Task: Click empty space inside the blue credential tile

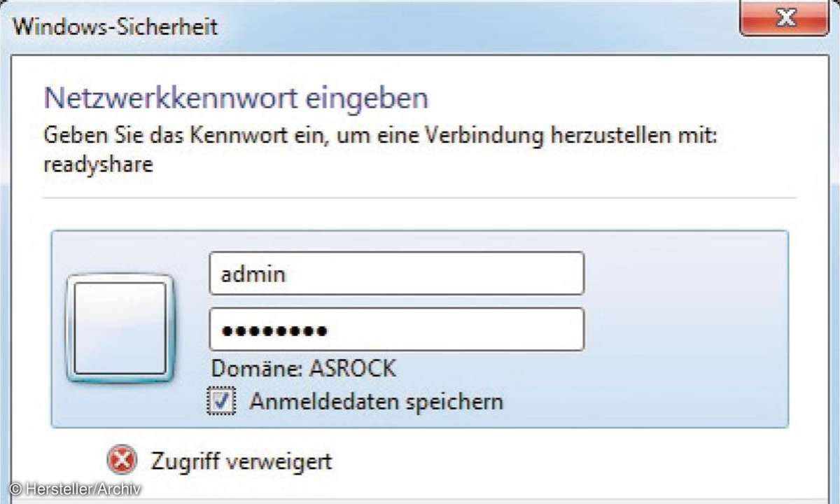Action: [686, 329]
